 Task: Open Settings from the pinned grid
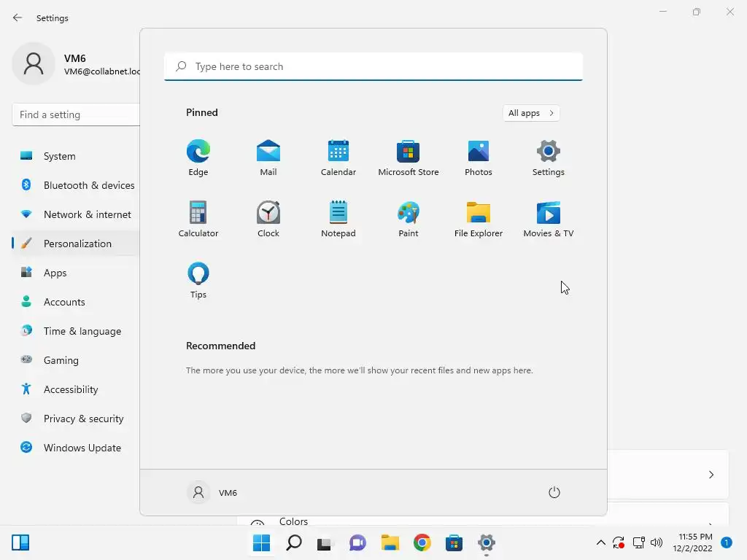(x=549, y=158)
